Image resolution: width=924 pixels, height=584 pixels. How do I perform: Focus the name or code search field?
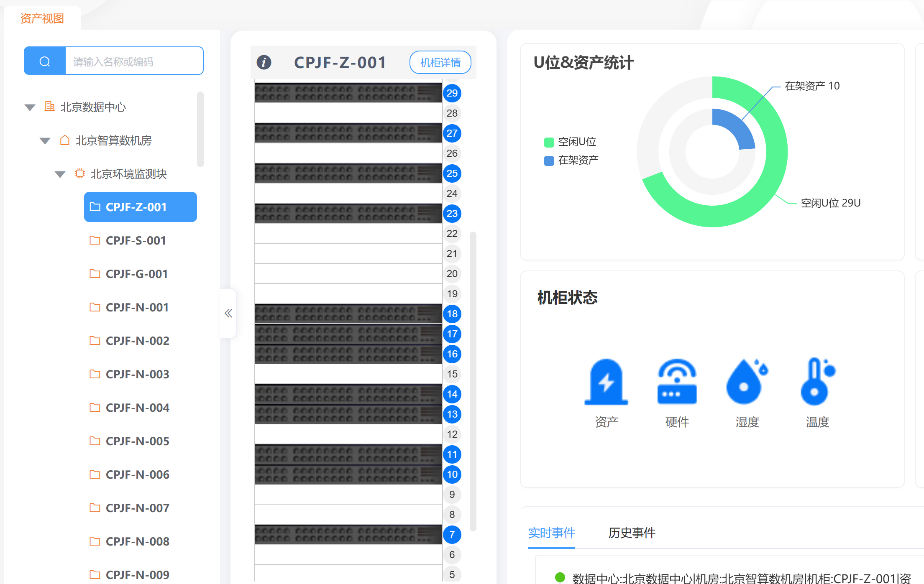134,61
